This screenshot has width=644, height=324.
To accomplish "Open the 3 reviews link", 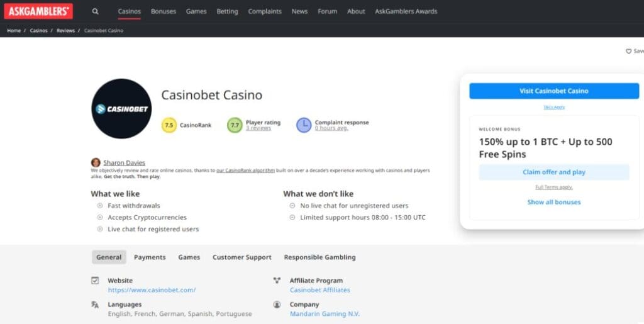I will point(258,128).
